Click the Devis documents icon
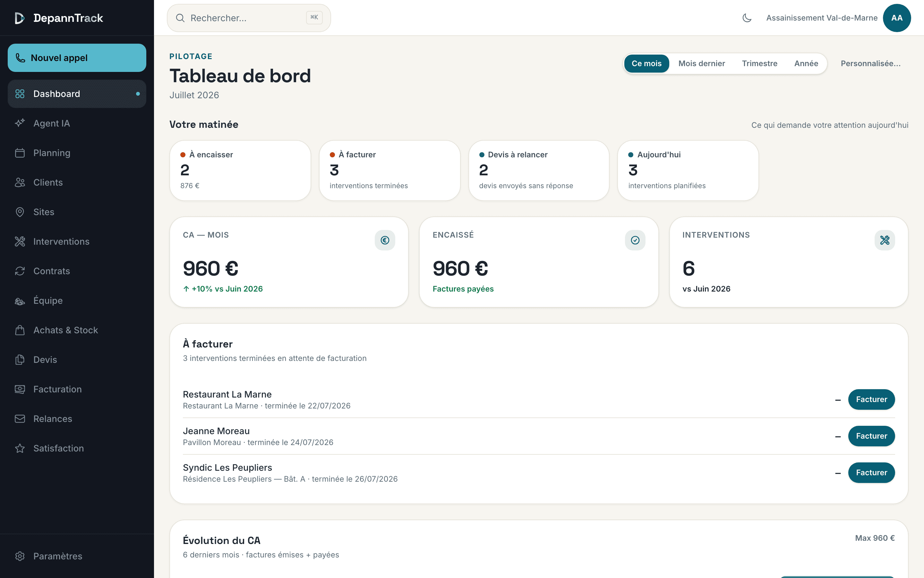The height and width of the screenshot is (578, 924). click(20, 360)
